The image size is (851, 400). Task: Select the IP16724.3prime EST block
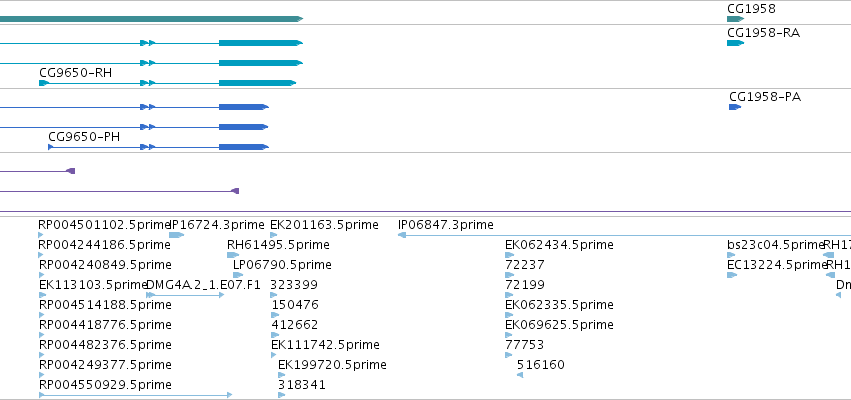(x=176, y=235)
